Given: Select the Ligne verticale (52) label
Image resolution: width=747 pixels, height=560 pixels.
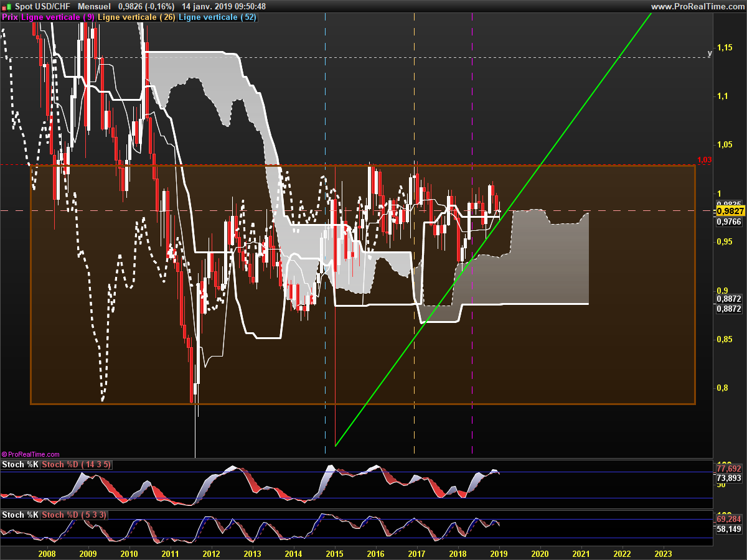Looking at the screenshot, I should click(217, 17).
